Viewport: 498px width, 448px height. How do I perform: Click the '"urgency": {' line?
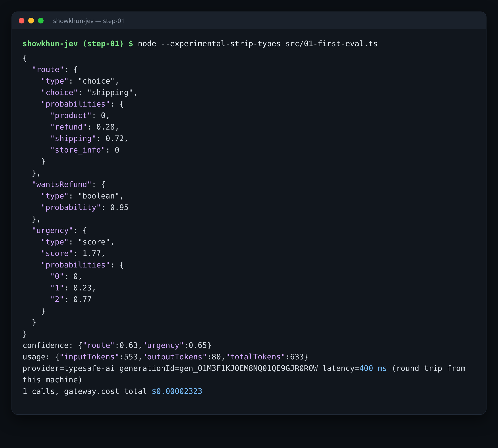59,230
